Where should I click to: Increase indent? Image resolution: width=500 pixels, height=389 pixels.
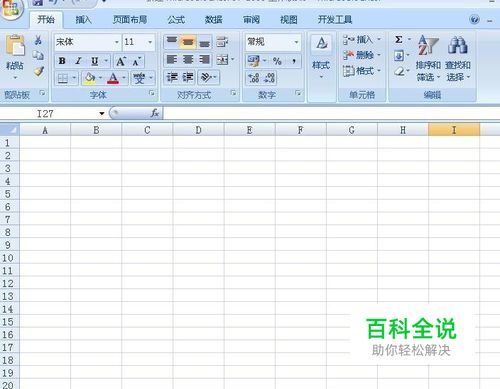(x=188, y=77)
